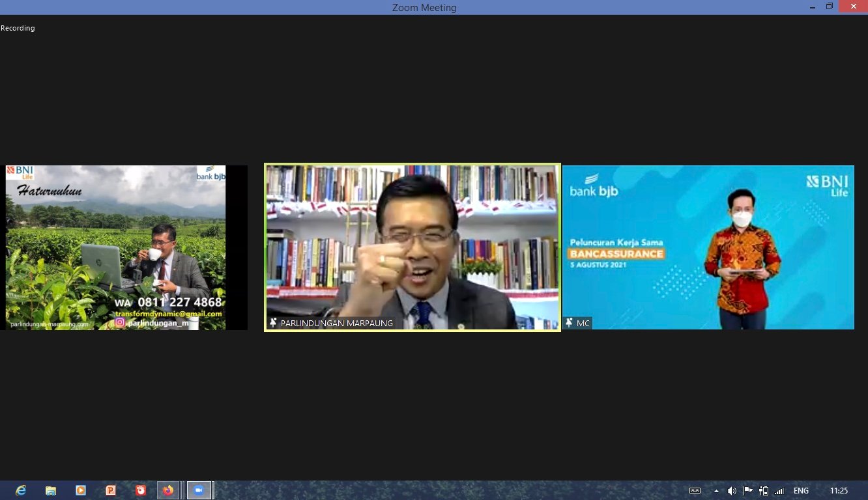Open the clock showing 11:25
This screenshot has height=500, width=868.
click(x=839, y=491)
